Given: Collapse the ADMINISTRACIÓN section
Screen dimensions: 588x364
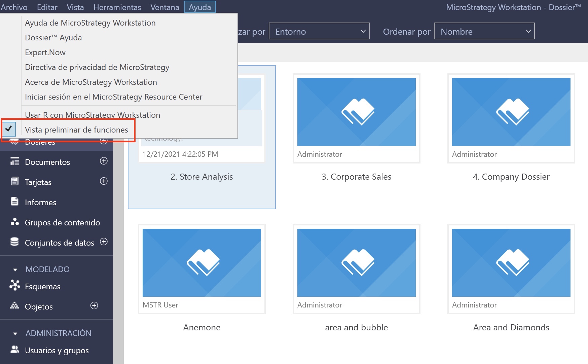Looking at the screenshot, I should [15, 334].
